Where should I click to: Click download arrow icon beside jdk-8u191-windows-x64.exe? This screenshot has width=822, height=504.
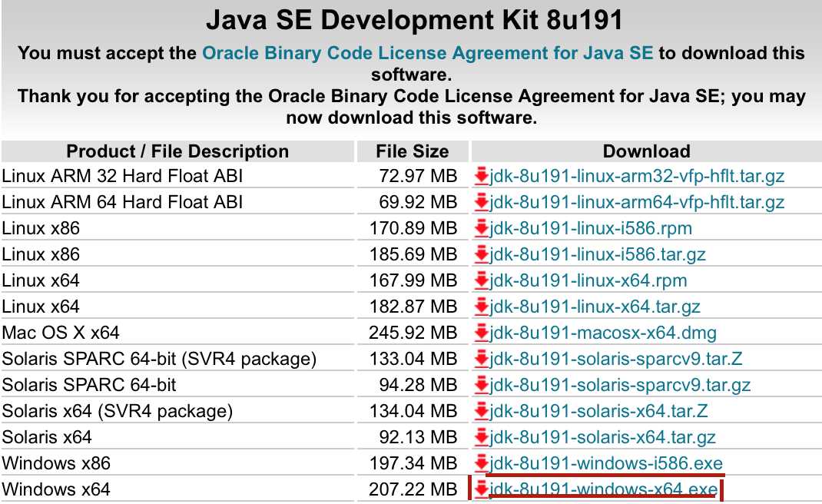481,489
